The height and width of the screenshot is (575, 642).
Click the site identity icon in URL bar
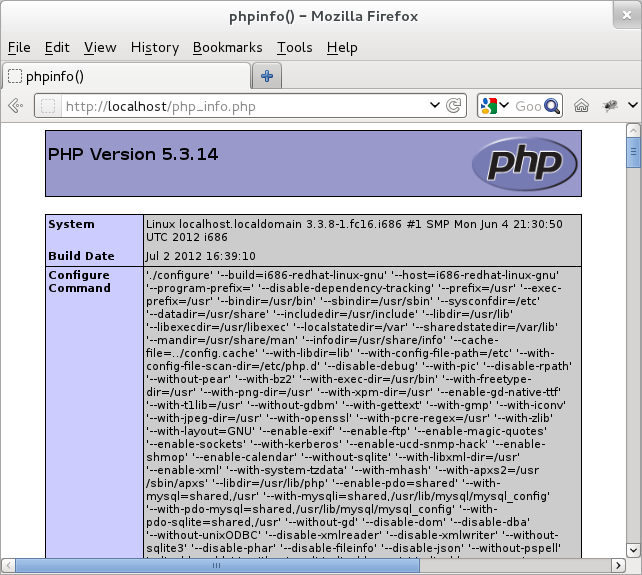pyautogui.click(x=48, y=106)
